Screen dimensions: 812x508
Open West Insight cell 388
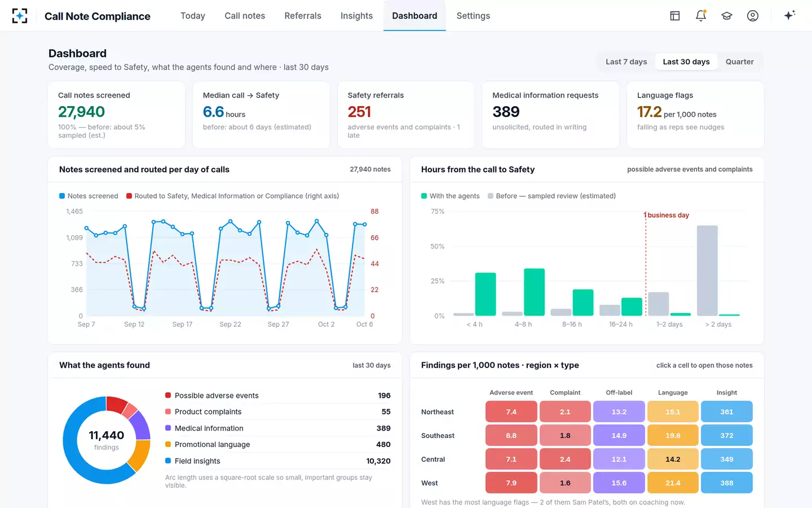click(x=727, y=483)
